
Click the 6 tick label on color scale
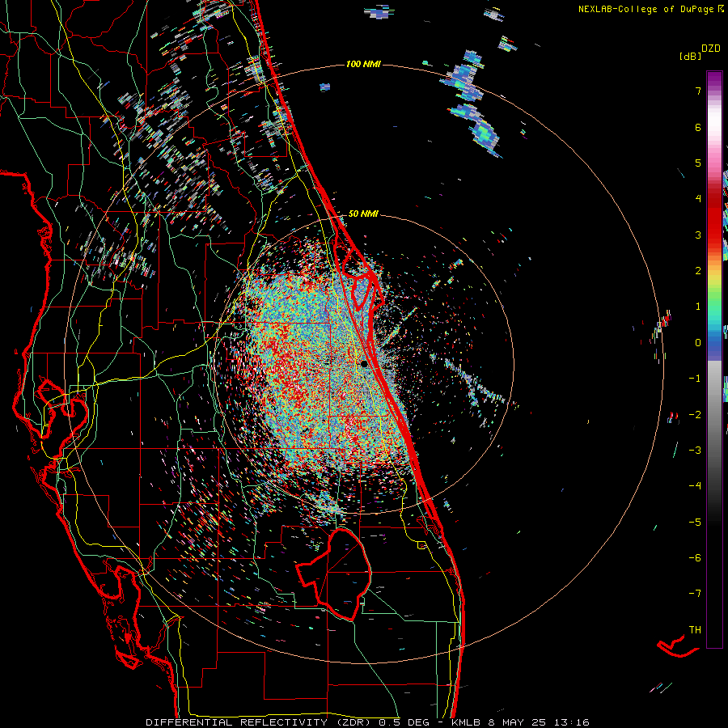click(x=698, y=127)
